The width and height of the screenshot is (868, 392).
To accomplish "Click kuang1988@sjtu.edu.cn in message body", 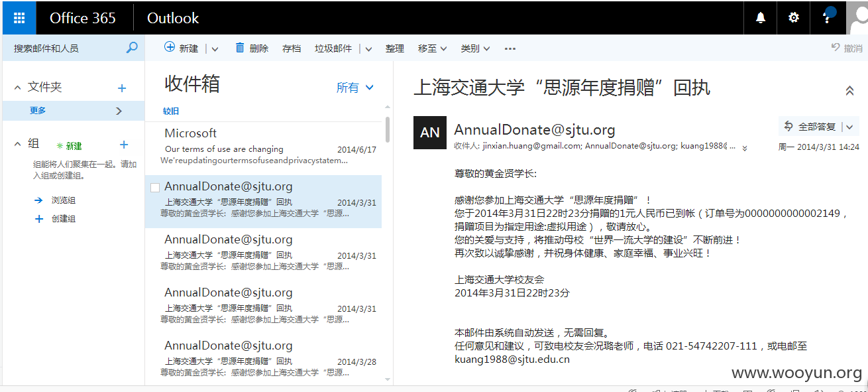I will coord(512,359).
